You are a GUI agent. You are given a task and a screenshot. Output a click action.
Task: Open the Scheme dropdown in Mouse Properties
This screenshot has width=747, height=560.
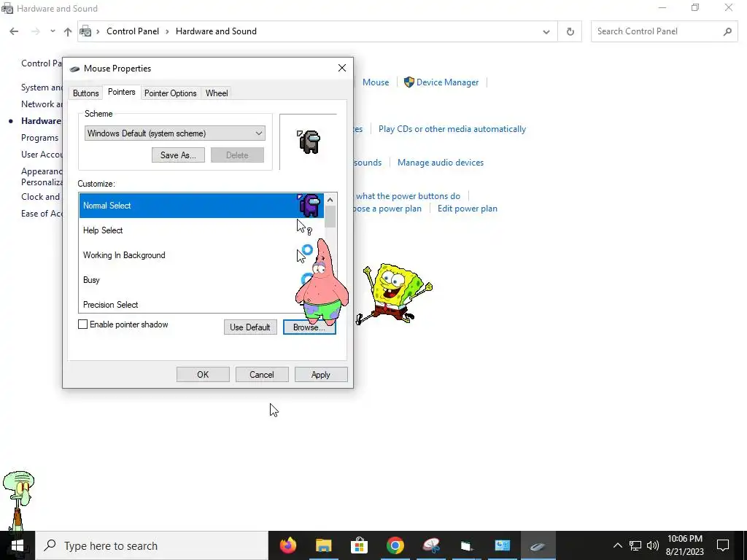(x=175, y=133)
